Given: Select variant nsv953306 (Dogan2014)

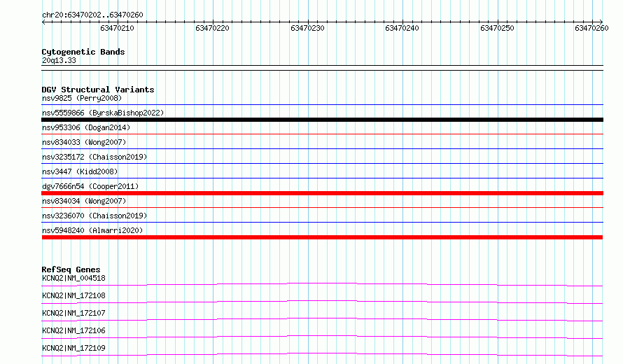Looking at the screenshot, I should tap(86, 127).
